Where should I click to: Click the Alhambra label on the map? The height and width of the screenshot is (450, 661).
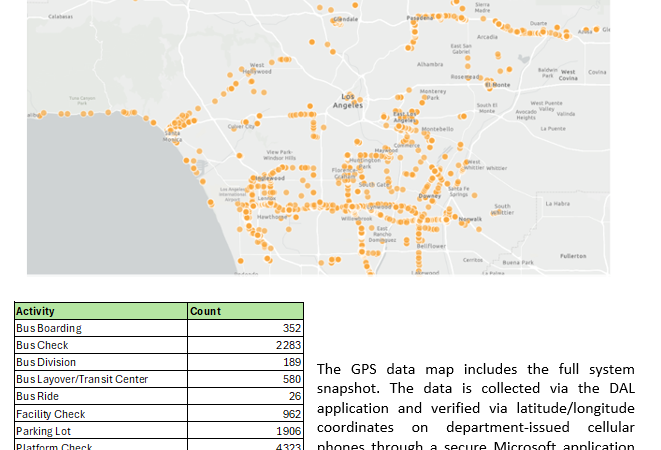pos(429,63)
